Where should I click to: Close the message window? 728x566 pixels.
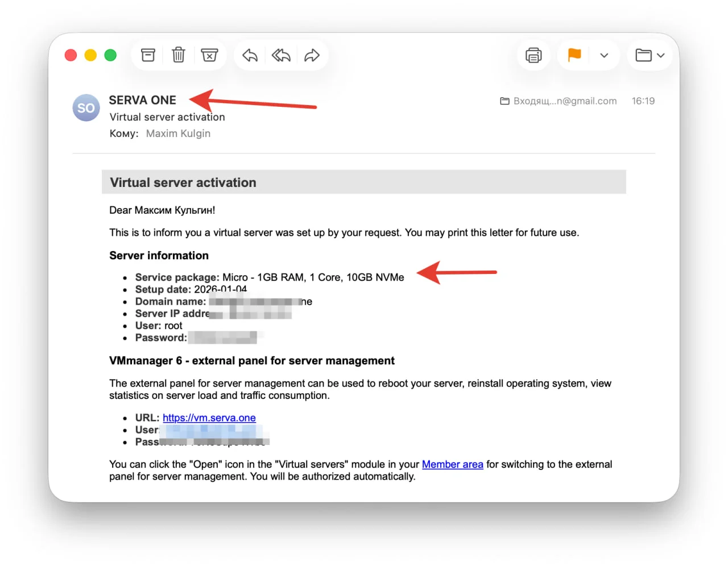click(x=71, y=55)
